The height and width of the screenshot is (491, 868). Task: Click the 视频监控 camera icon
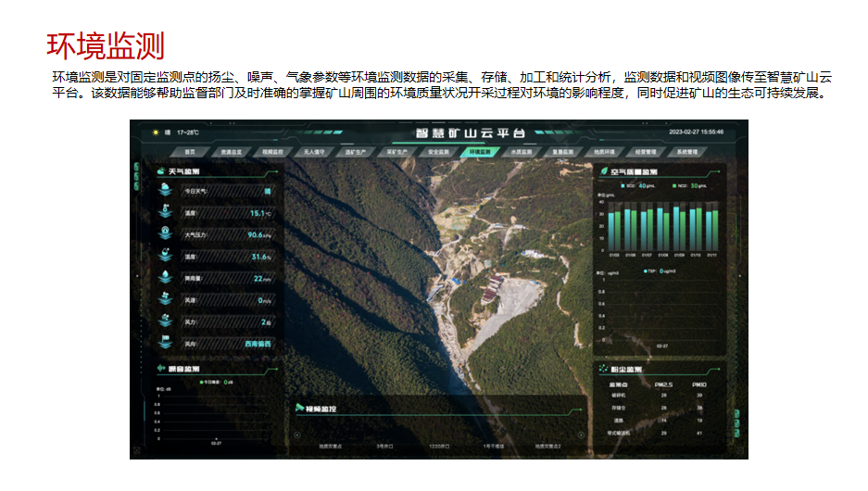(299, 408)
